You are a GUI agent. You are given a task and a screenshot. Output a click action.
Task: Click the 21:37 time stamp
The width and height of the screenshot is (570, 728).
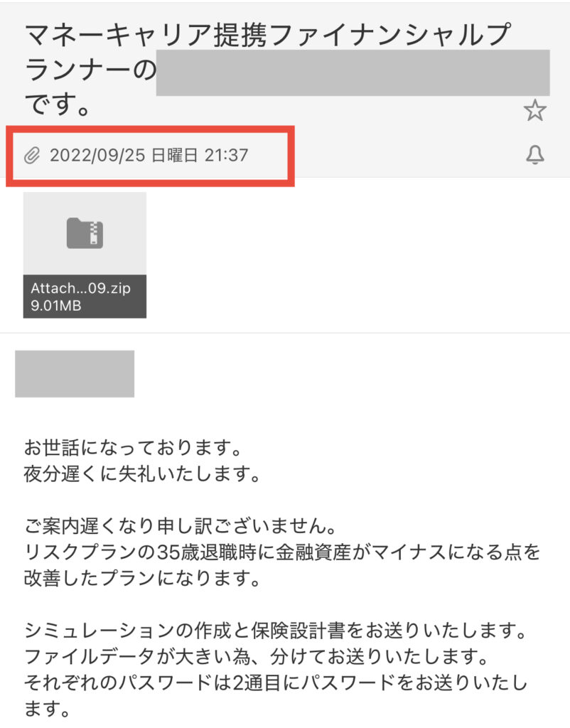(227, 155)
